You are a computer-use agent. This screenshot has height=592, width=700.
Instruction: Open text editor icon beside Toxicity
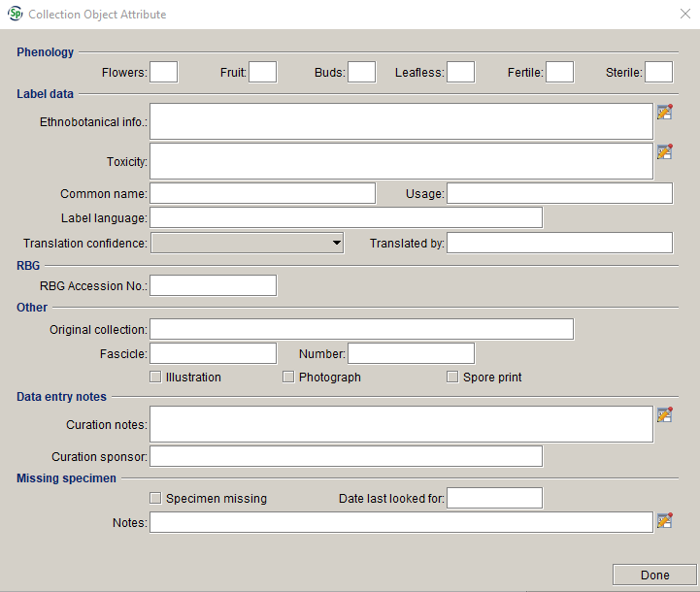point(665,151)
